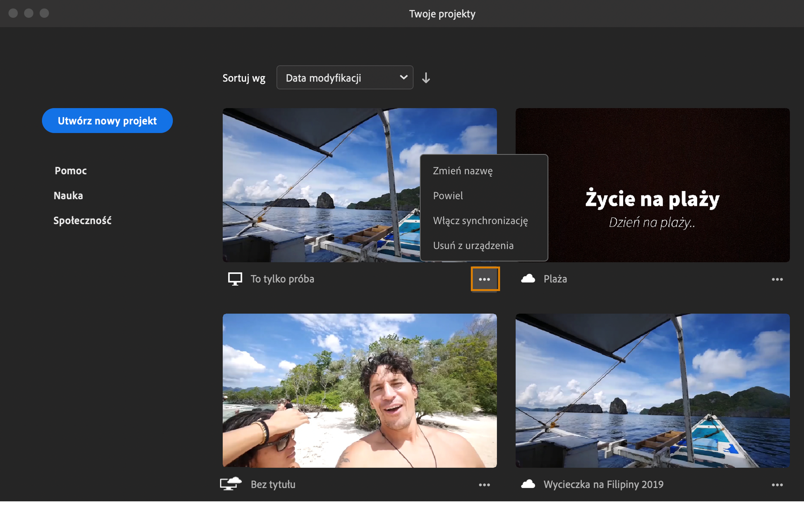Click the chevron in the sort combo box
Viewport: 804px width, 532px height.
pyautogui.click(x=403, y=77)
